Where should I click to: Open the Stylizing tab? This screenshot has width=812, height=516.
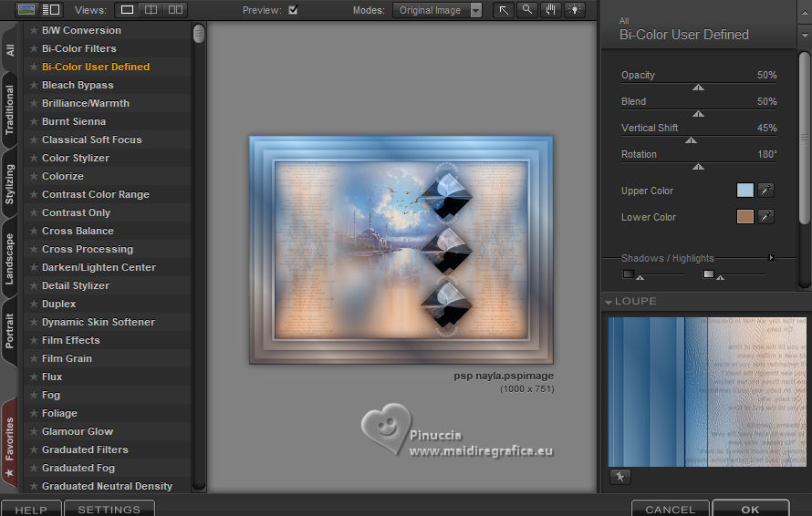[x=10, y=184]
